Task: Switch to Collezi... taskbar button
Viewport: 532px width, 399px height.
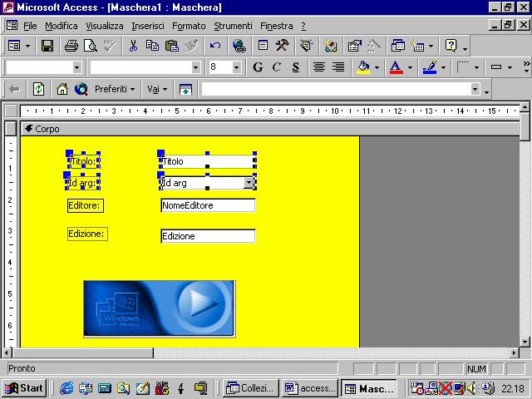Action: (x=251, y=388)
